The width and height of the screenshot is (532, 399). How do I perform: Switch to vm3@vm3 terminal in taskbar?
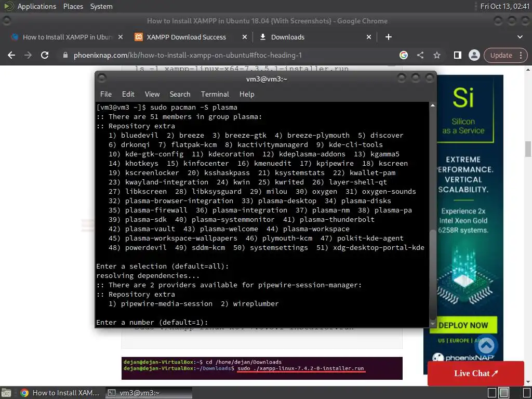pyautogui.click(x=149, y=393)
